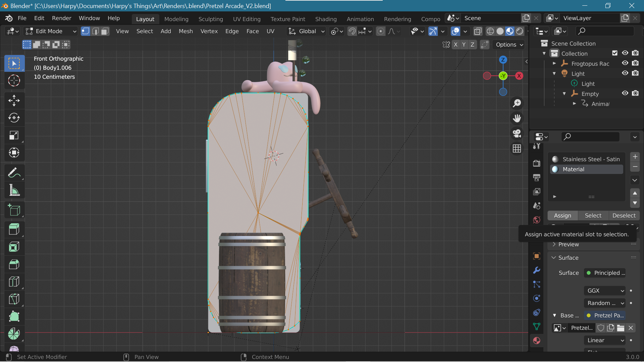Viewport: 644px width, 362px height.
Task: Enable edge select mode
Action: 95,31
